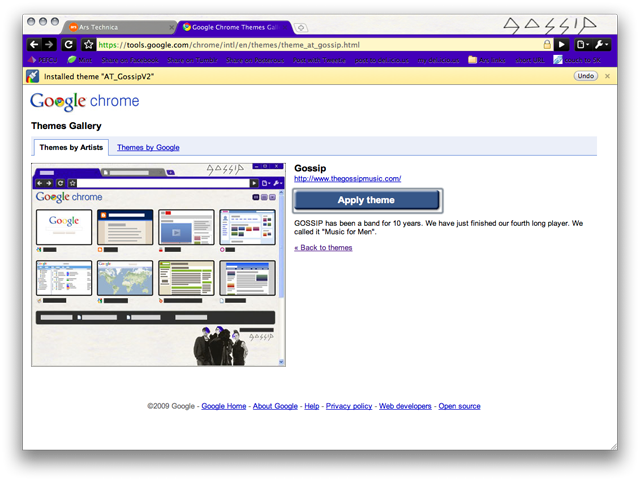Click the Forward arrow button
The width and height of the screenshot is (640, 481).
click(49, 45)
